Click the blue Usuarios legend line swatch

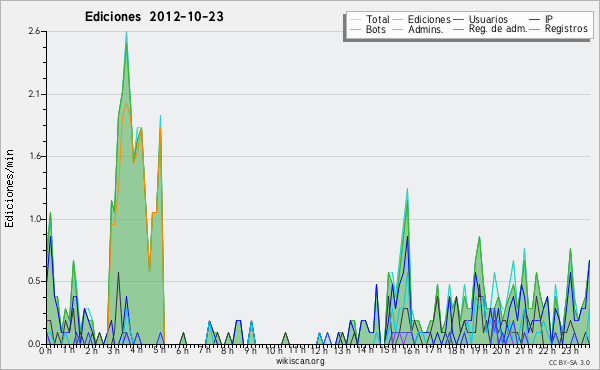[x=458, y=20]
